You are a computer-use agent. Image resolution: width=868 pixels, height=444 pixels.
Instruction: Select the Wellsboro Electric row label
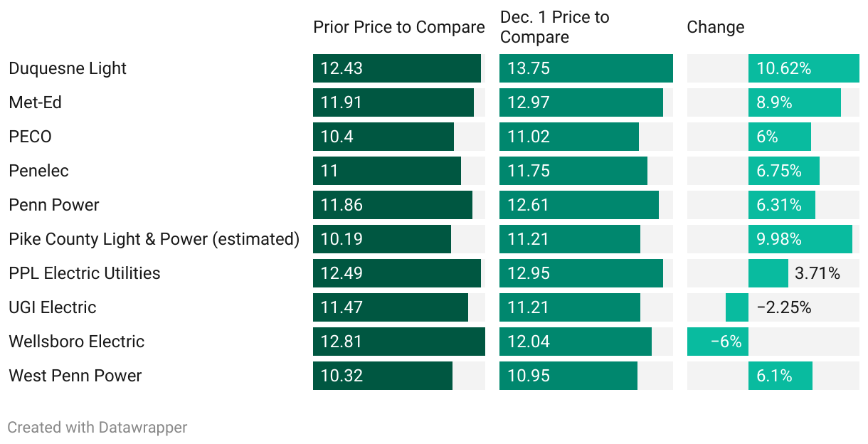click(77, 342)
